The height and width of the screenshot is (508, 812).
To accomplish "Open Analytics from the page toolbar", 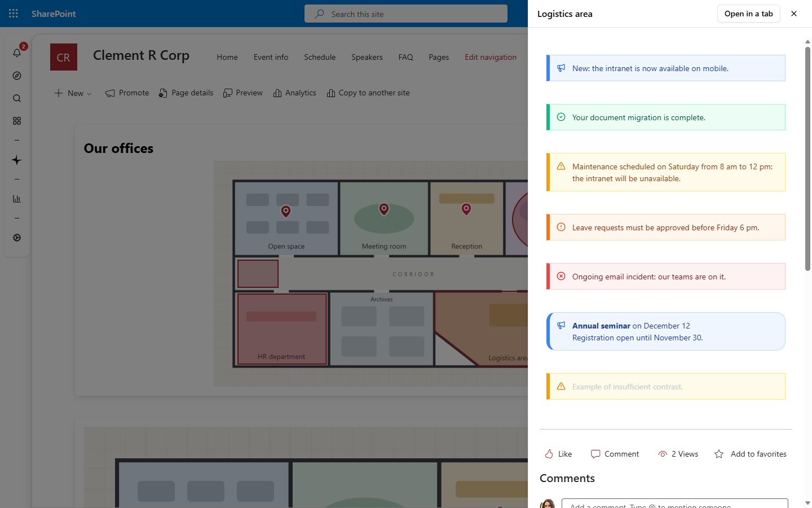I will [x=295, y=93].
